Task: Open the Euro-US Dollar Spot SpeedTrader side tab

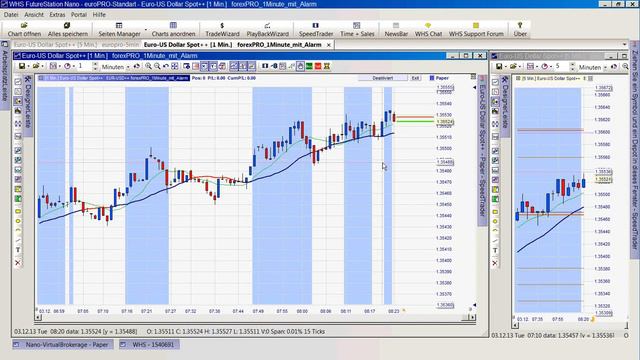Action: (x=482, y=150)
